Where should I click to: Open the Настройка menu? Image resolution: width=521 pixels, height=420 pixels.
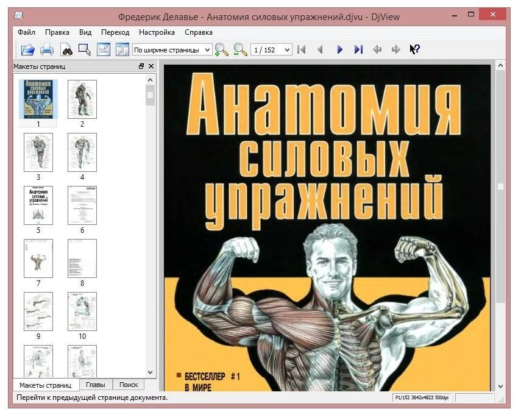157,32
